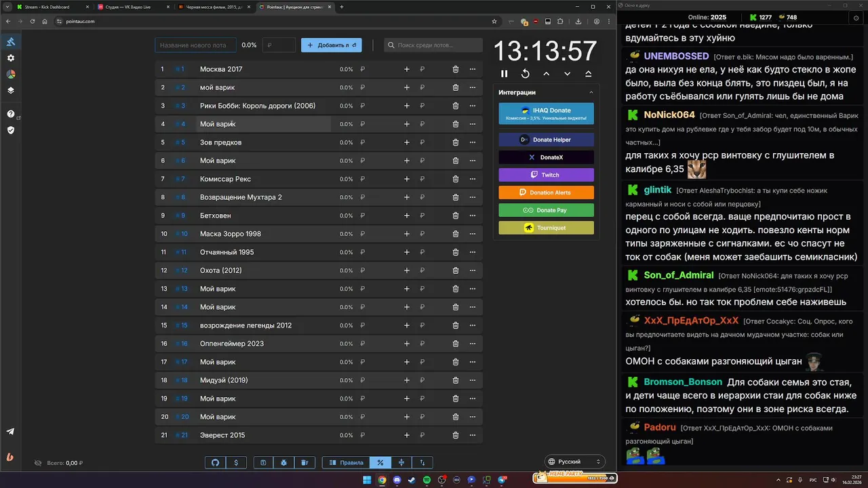This screenshot has width=868, height=488.
Task: Focus the lot search field
Action: click(434, 45)
